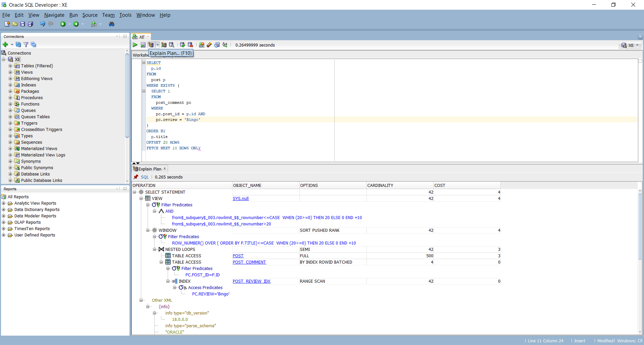Expand the Procedures tree node
Viewport: 644px width, 345px height.
point(10,97)
